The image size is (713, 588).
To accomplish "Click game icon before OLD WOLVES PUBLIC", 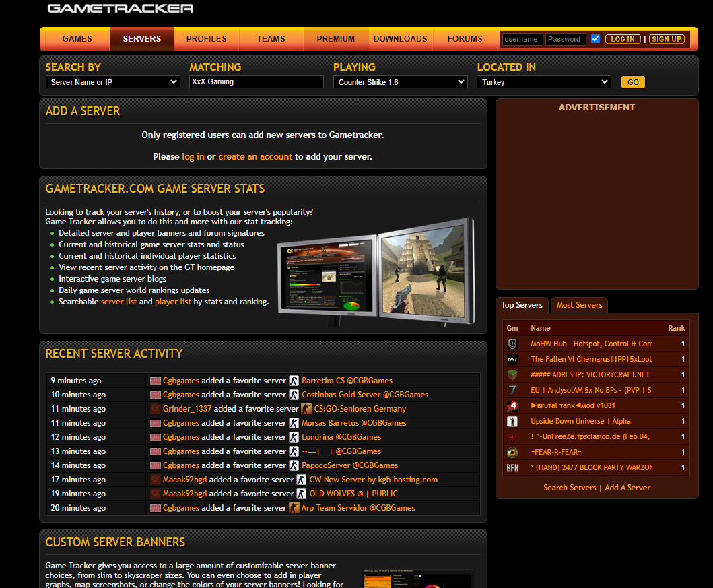I will pyautogui.click(x=302, y=494).
